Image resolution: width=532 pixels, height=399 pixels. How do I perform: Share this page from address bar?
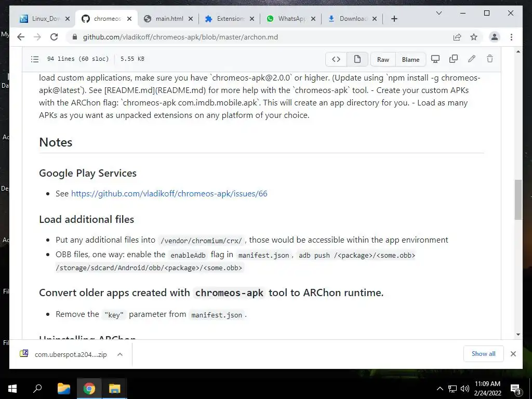(x=457, y=37)
